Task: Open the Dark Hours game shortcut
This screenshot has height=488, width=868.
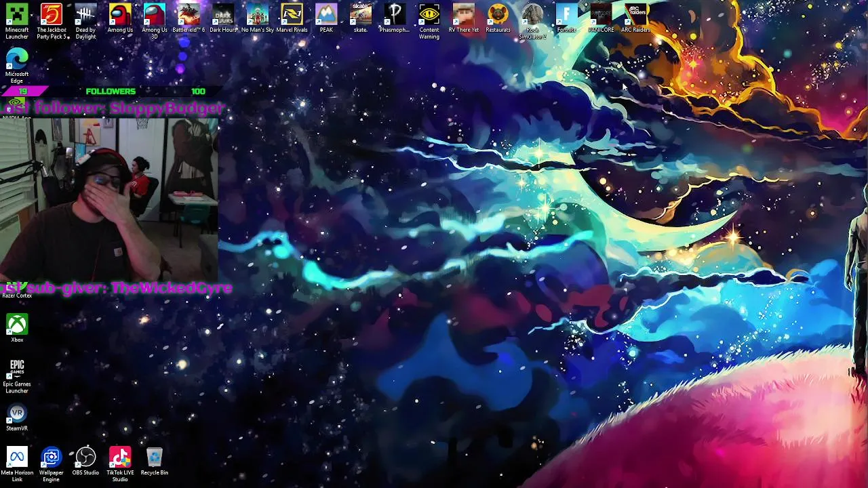Action: pos(223,18)
